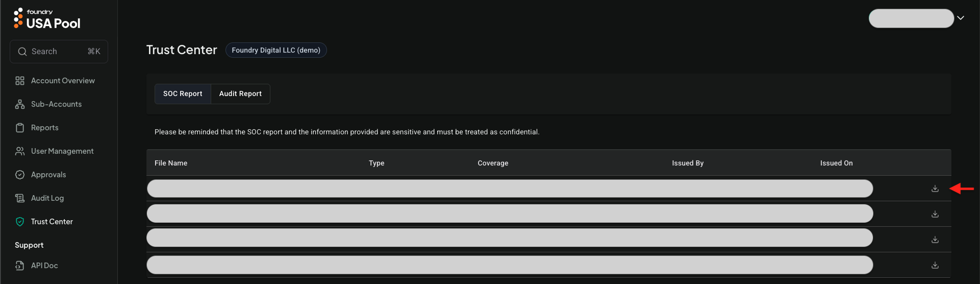Click the User Management people icon
Screen dimensions: 980x284
(x=20, y=151)
